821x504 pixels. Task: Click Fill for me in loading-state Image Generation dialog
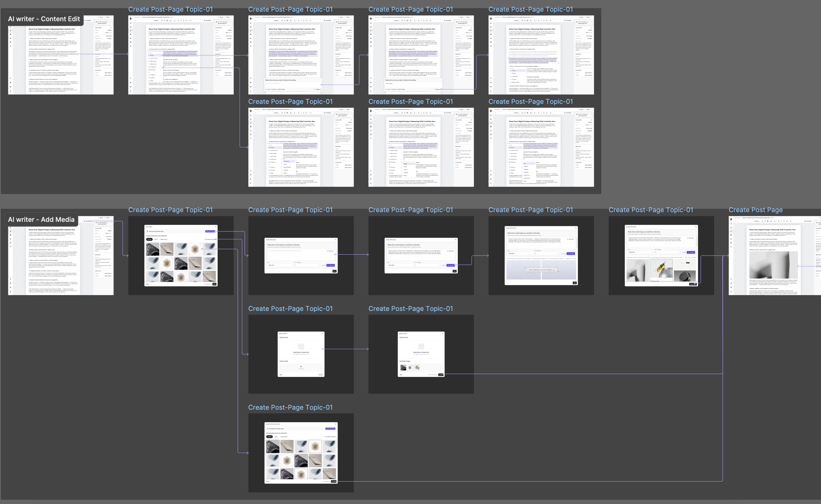click(570, 239)
